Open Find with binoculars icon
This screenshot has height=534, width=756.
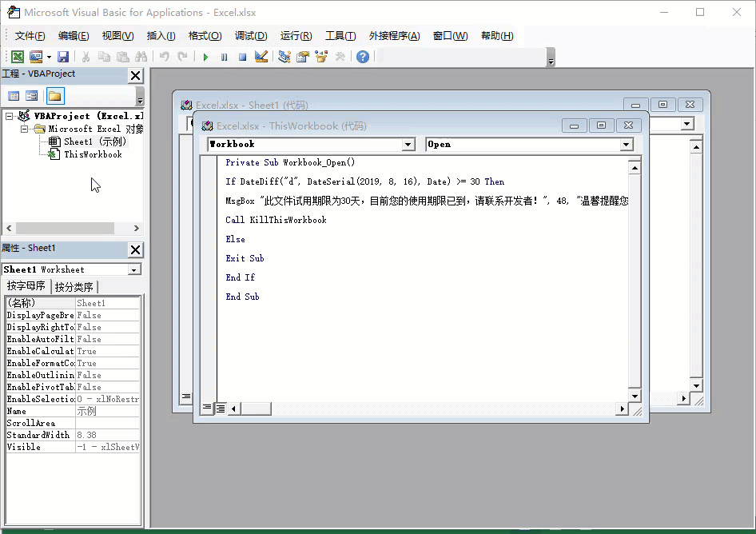pyautogui.click(x=141, y=57)
